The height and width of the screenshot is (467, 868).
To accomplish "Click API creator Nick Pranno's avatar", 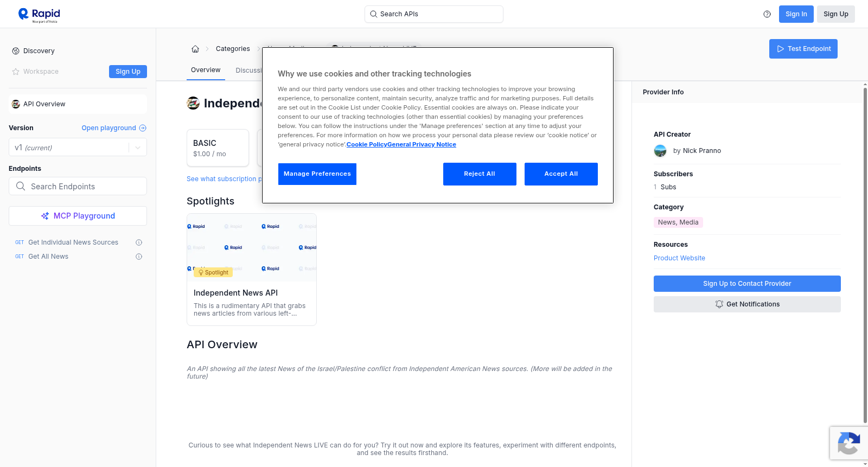I will coord(660,151).
